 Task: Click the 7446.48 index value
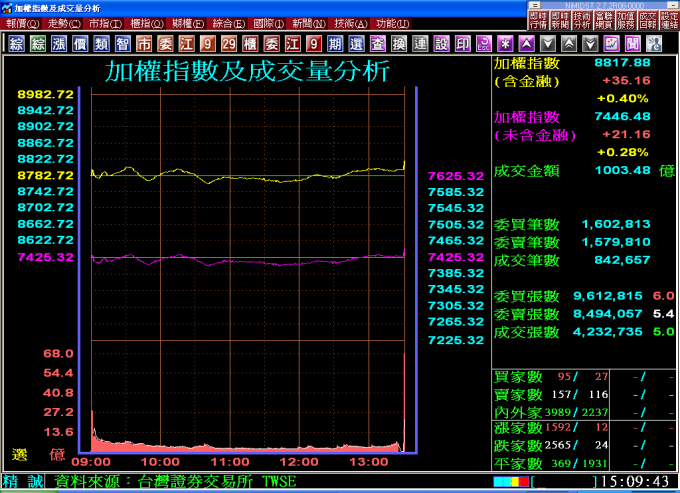pyautogui.click(x=622, y=117)
